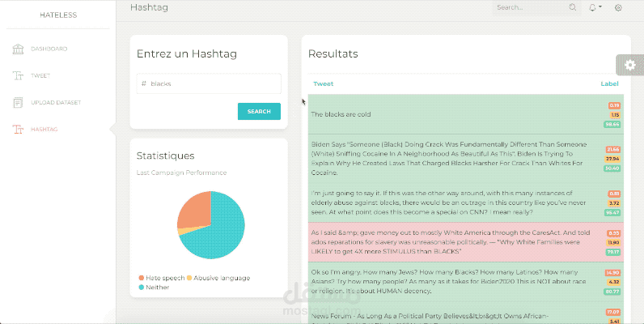This screenshot has width=644, height=324.
Task: Click the hashtag input containing 'blacks'
Action: pyautogui.click(x=209, y=83)
